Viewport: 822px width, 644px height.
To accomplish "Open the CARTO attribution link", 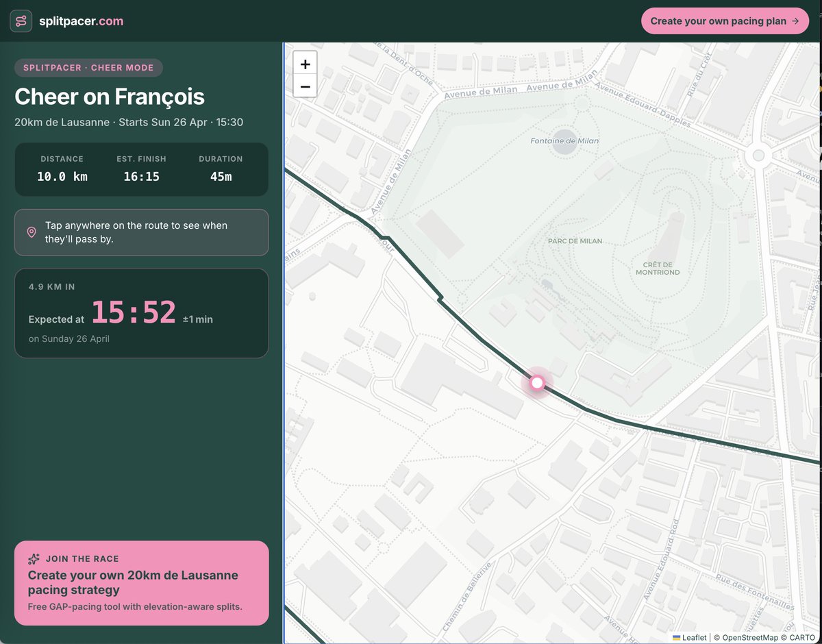I will [802, 637].
